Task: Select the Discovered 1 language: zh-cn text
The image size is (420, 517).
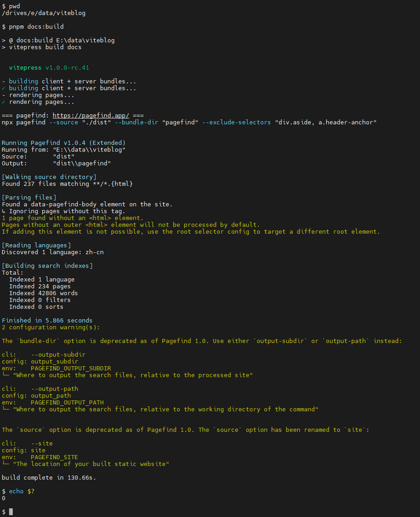Action: pyautogui.click(x=52, y=252)
